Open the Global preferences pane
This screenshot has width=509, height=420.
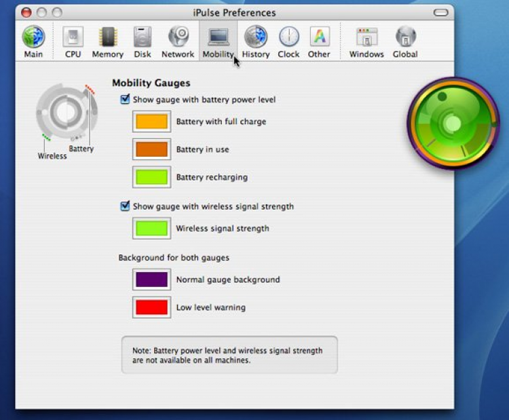coord(405,41)
